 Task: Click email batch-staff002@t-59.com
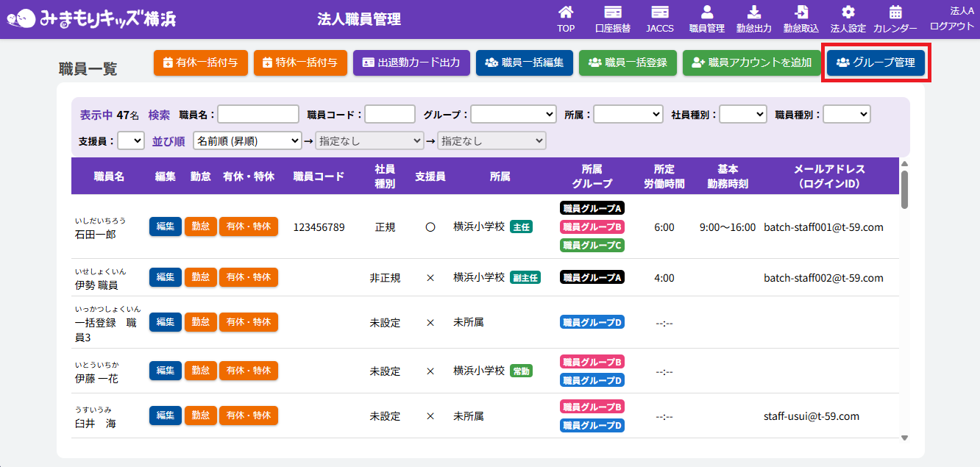pos(823,278)
